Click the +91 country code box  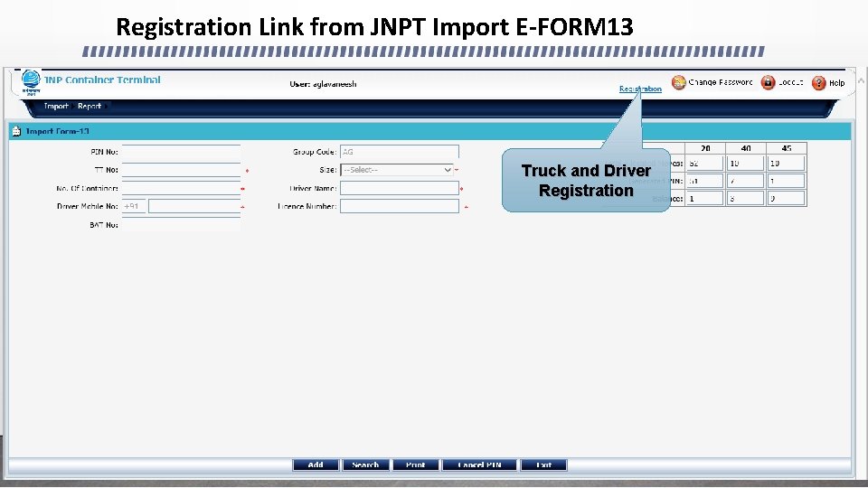click(x=134, y=206)
